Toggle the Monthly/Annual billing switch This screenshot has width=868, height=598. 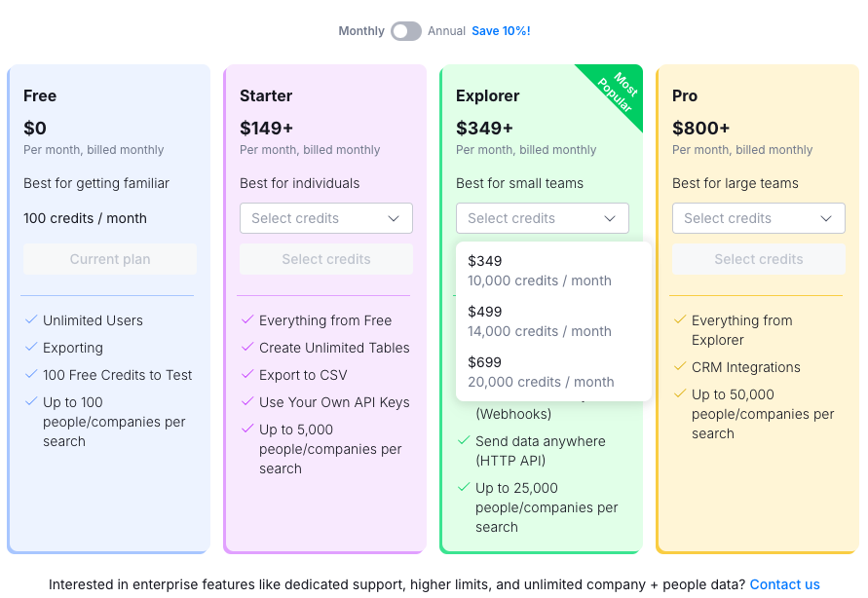[406, 31]
